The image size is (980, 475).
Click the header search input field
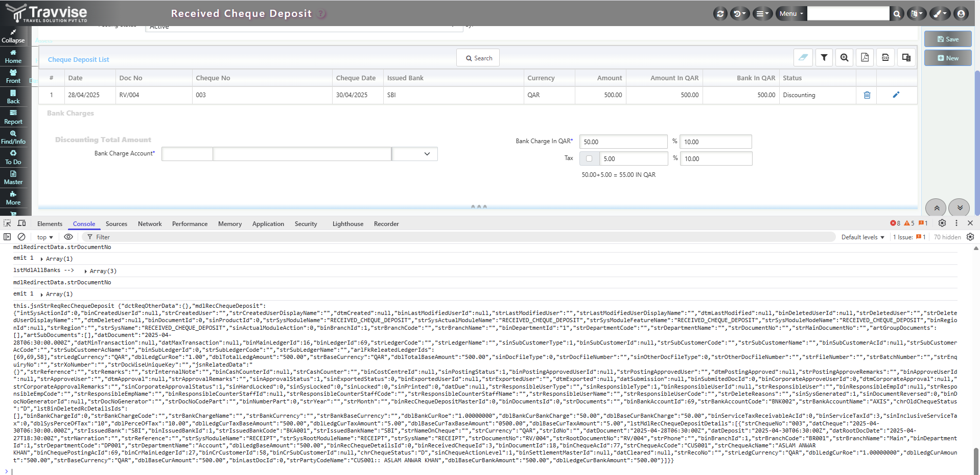[x=848, y=14]
